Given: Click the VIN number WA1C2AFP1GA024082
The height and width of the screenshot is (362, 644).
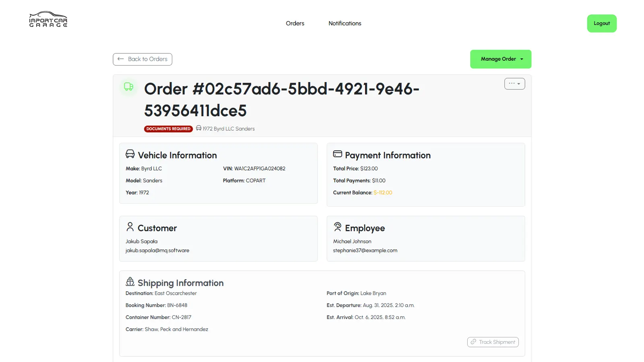Looking at the screenshot, I should click(260, 169).
